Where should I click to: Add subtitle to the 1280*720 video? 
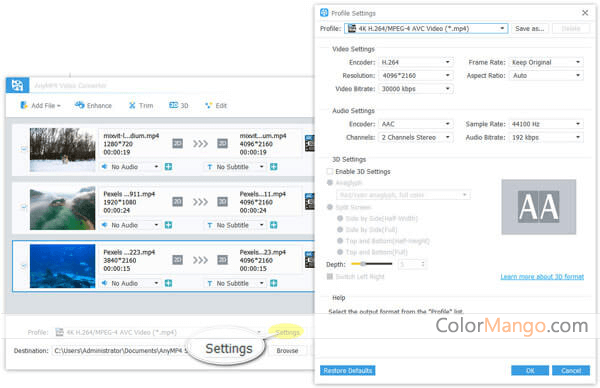pos(273,166)
